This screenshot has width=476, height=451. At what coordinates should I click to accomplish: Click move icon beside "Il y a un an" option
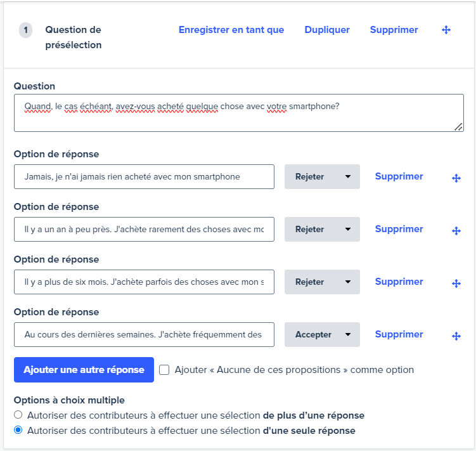point(456,231)
